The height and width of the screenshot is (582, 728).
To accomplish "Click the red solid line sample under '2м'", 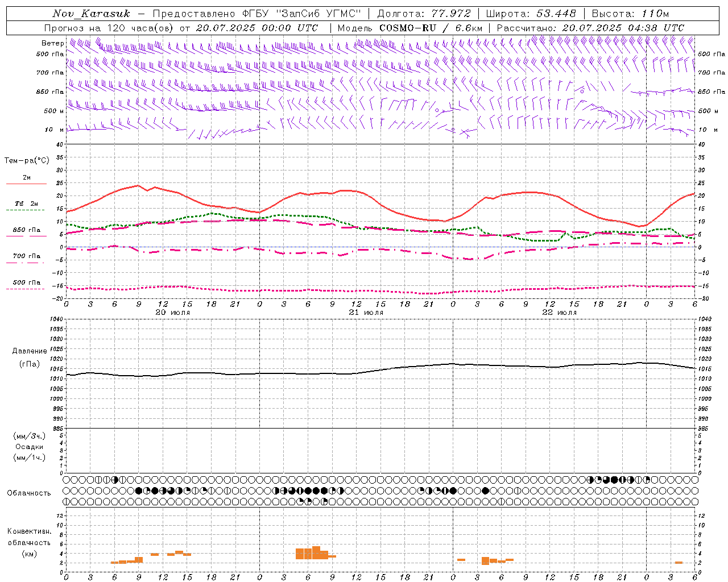I will coord(26,184).
